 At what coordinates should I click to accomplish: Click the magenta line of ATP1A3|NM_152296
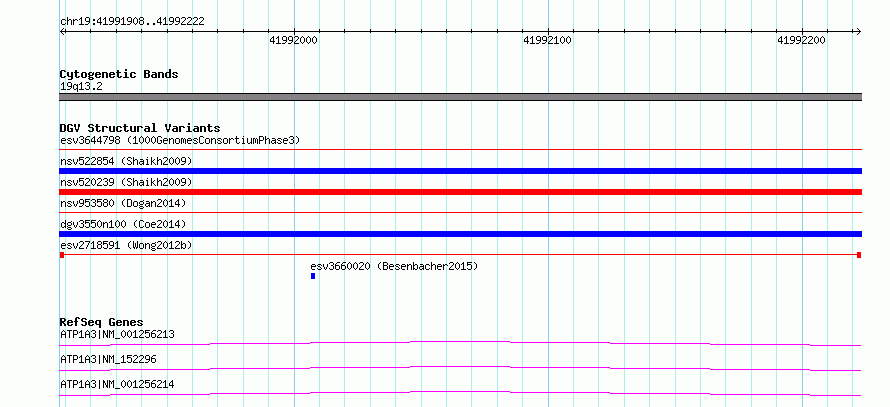460,368
